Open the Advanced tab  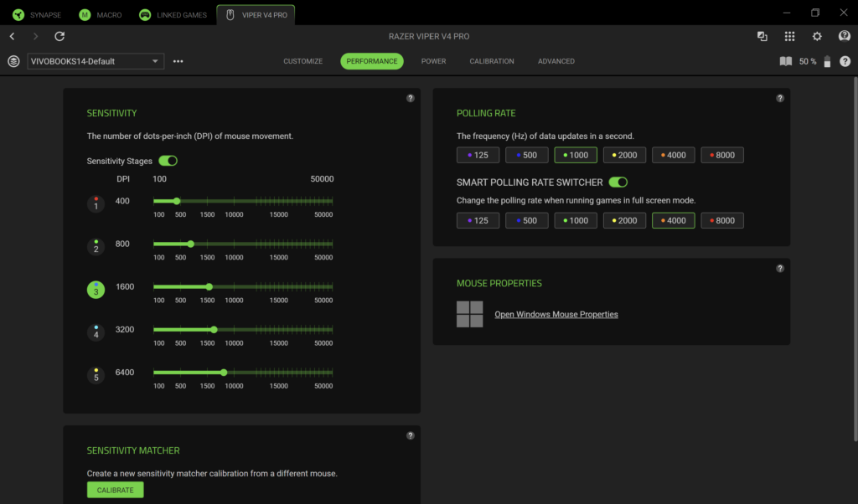tap(556, 61)
